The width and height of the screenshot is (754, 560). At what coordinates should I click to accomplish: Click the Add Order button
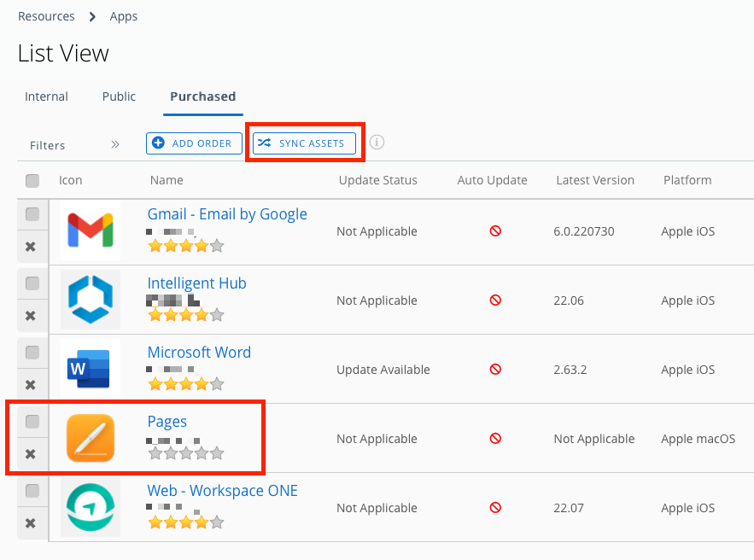click(194, 143)
